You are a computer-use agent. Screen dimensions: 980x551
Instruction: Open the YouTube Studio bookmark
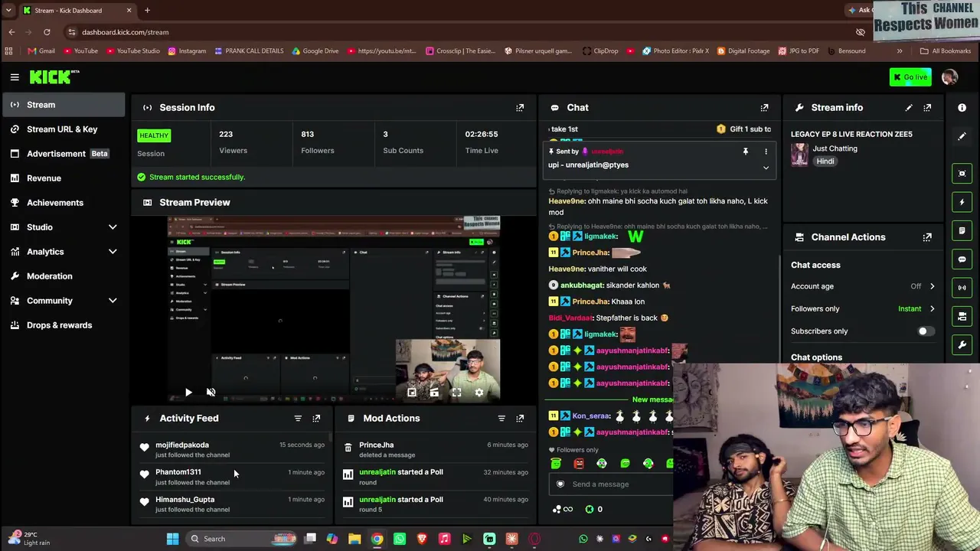[x=133, y=51]
